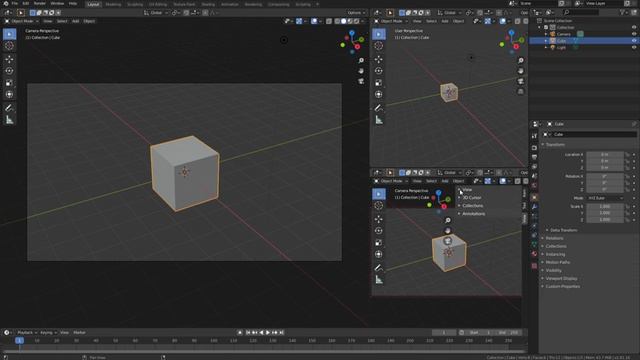
Task: Select Move tool in top-right viewport
Action: click(379, 59)
